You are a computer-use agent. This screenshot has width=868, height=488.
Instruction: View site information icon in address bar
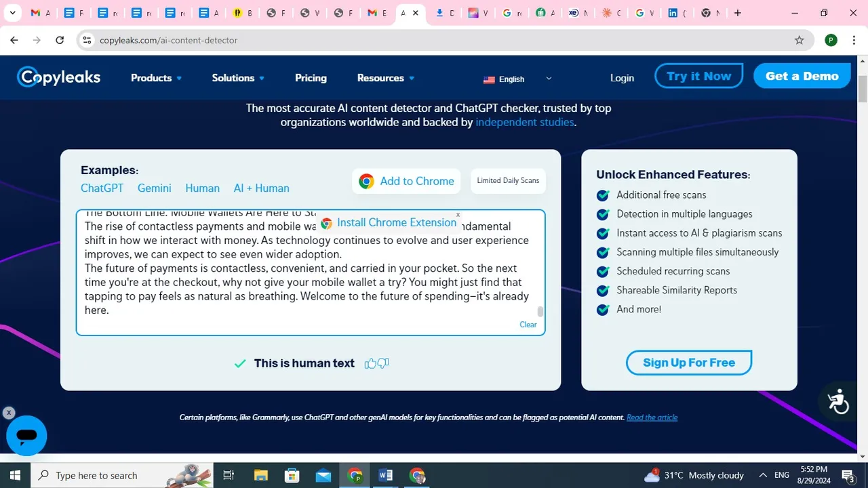[x=87, y=40]
